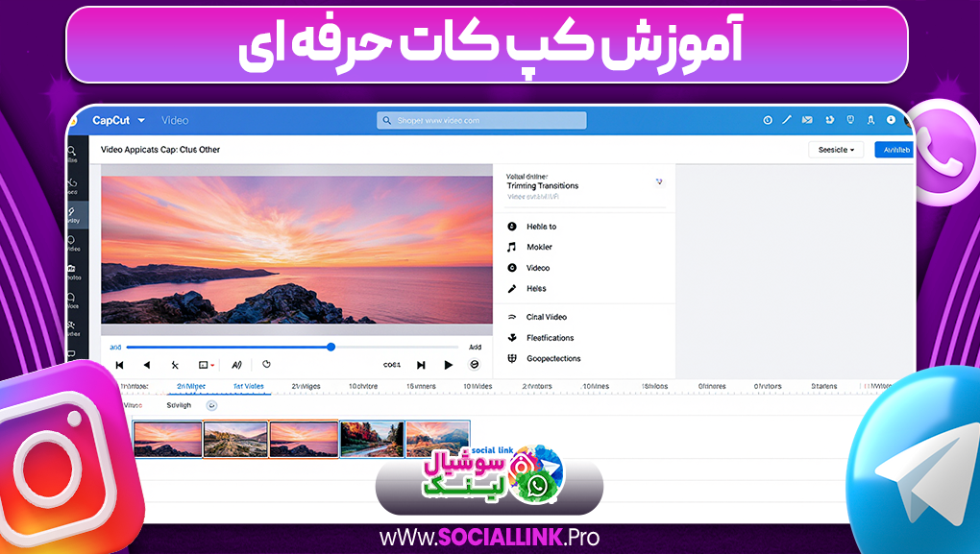Image resolution: width=980 pixels, height=554 pixels.
Task: Select the 2tvWiges timeline tab
Action: click(x=306, y=386)
